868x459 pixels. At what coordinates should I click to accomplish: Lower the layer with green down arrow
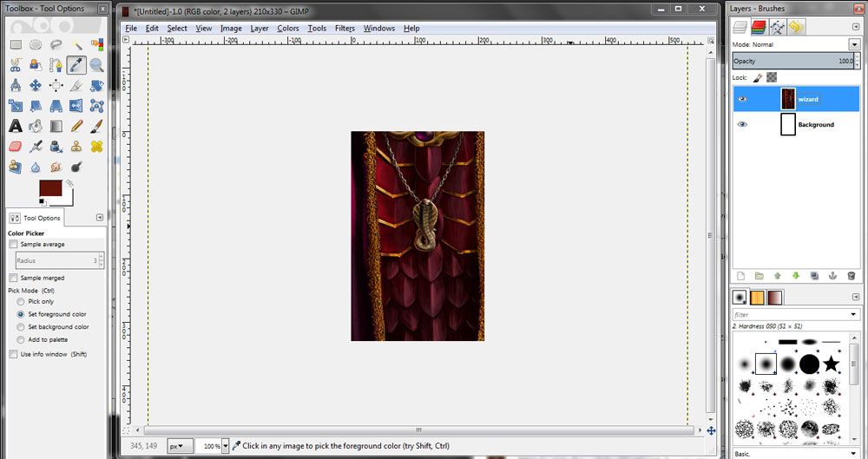point(795,276)
